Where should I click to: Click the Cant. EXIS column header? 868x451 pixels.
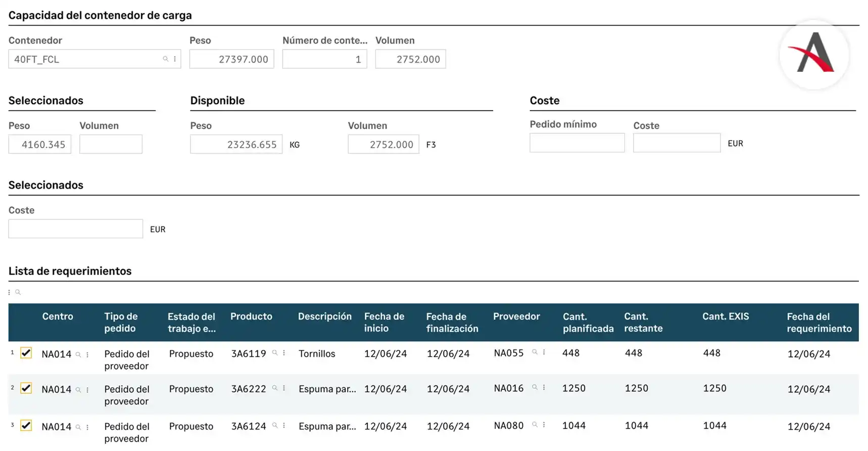[726, 317]
